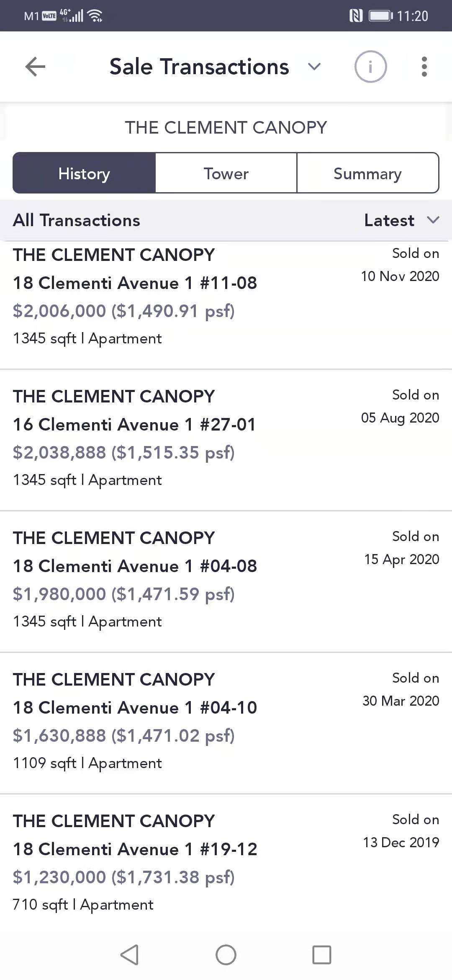Tap THE CLEMENT CANOPY project heading
Viewport: 452px width, 980px height.
coord(226,127)
